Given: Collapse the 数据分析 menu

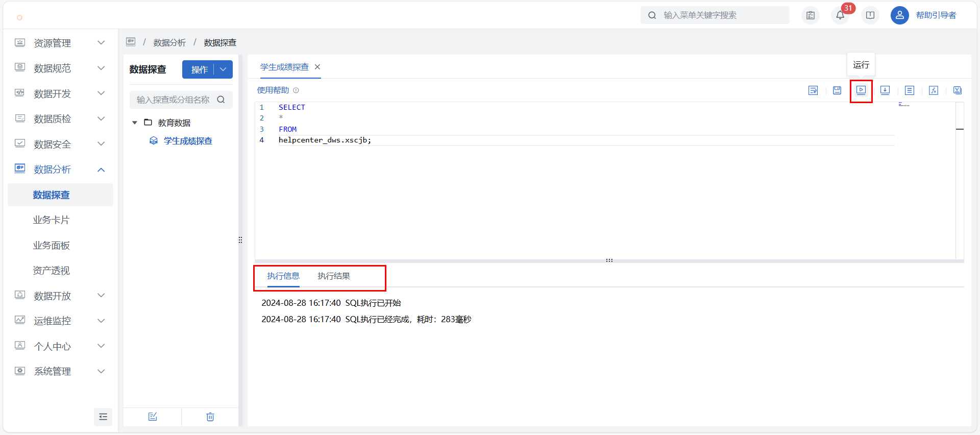Looking at the screenshot, I should click(x=61, y=169).
